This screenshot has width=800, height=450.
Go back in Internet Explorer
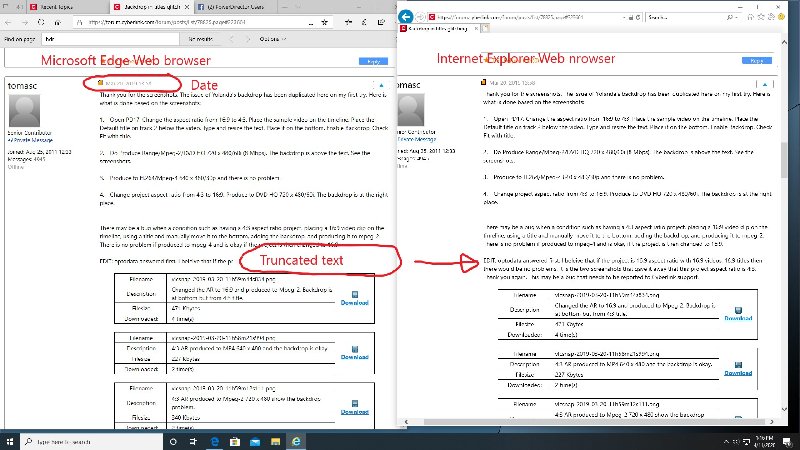click(x=406, y=17)
